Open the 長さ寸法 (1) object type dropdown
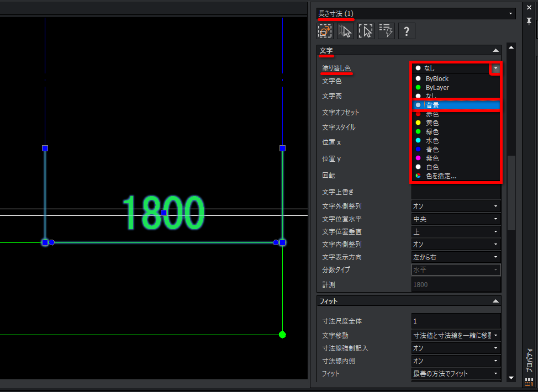Image resolution: width=538 pixels, height=392 pixels. click(x=416, y=13)
